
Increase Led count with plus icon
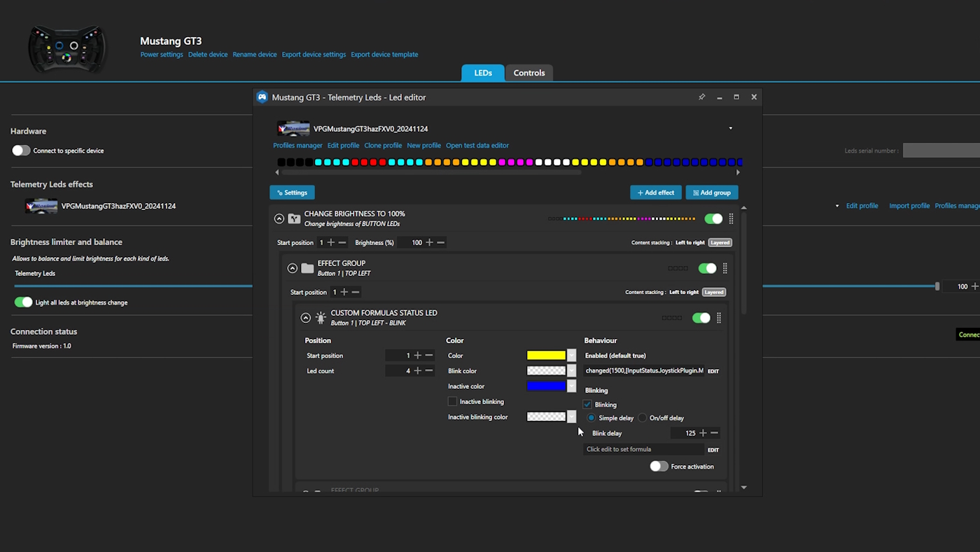tap(418, 371)
